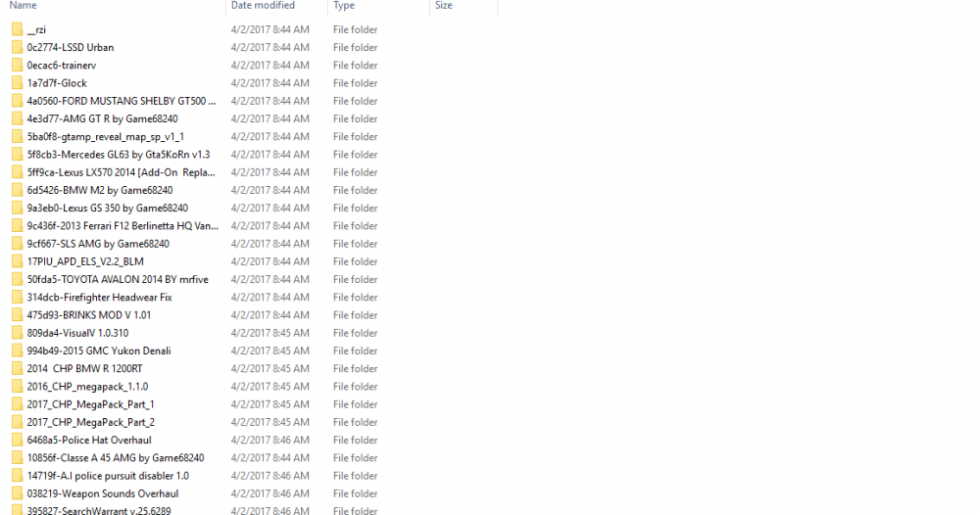Viewport: 980px width, 515px height.
Task: Select folder name 038219-Weapon Sounds Overhaul
Action: point(103,493)
